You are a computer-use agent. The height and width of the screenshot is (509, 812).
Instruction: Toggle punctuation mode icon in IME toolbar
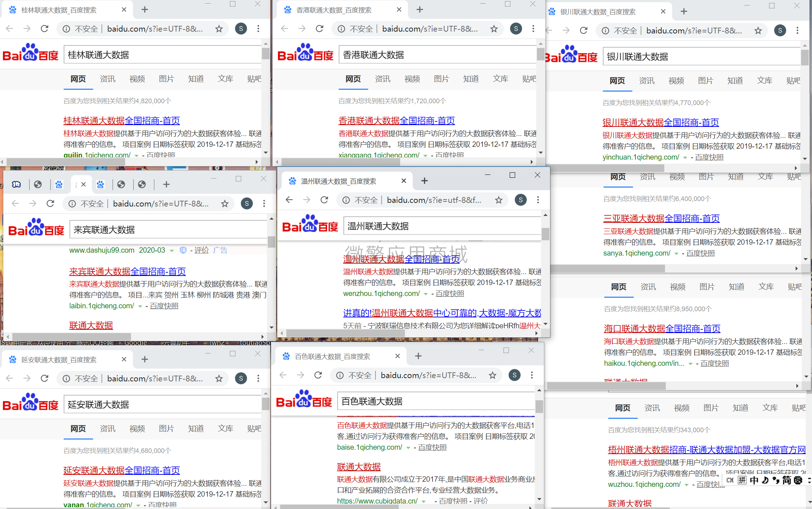click(x=776, y=480)
